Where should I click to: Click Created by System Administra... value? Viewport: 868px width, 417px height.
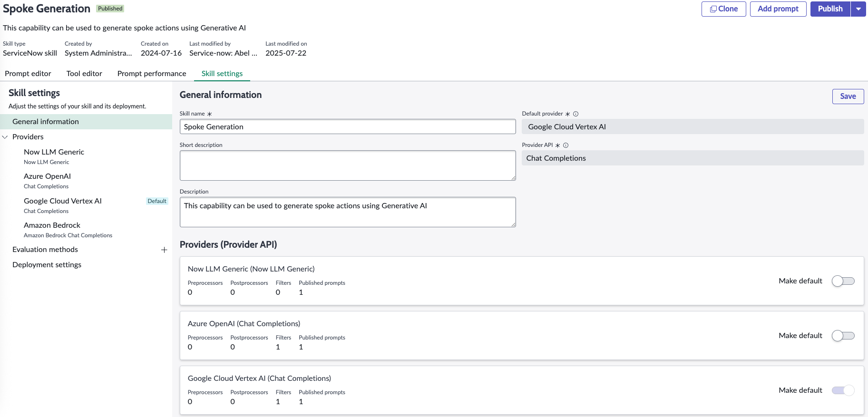click(98, 53)
